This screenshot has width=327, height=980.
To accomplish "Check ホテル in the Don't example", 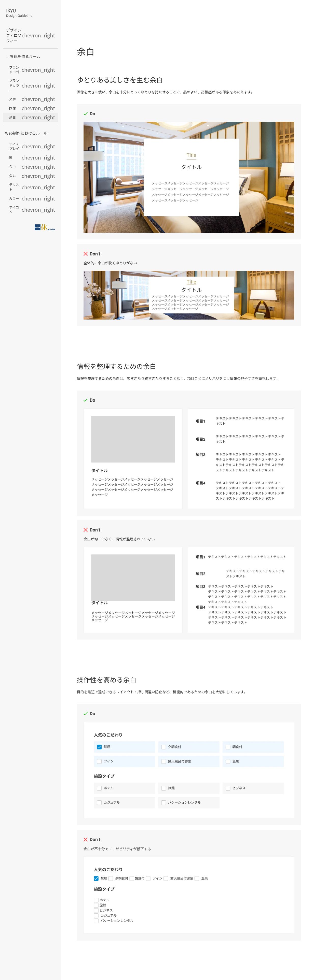I will pos(96,900).
